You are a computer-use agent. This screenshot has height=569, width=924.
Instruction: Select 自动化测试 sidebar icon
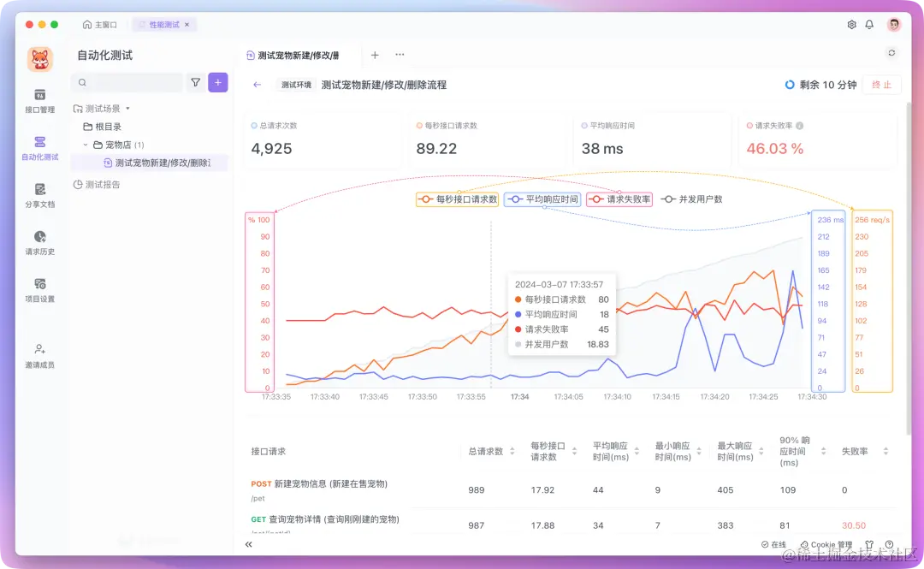(39, 148)
